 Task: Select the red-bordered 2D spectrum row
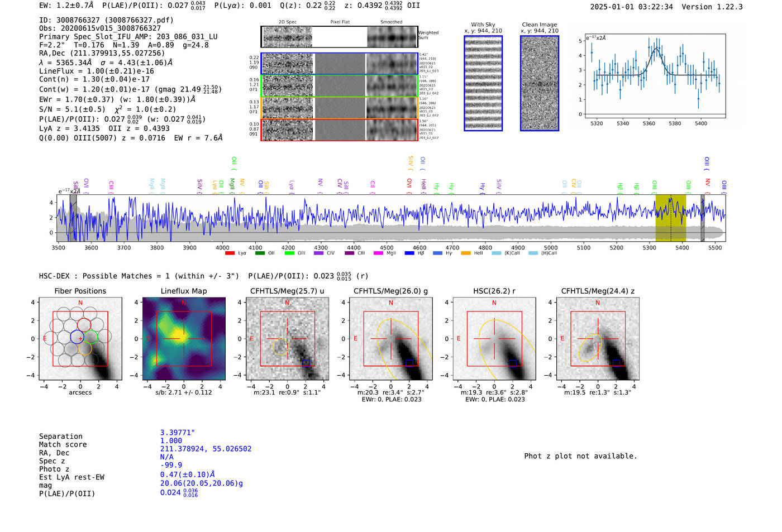point(340,130)
